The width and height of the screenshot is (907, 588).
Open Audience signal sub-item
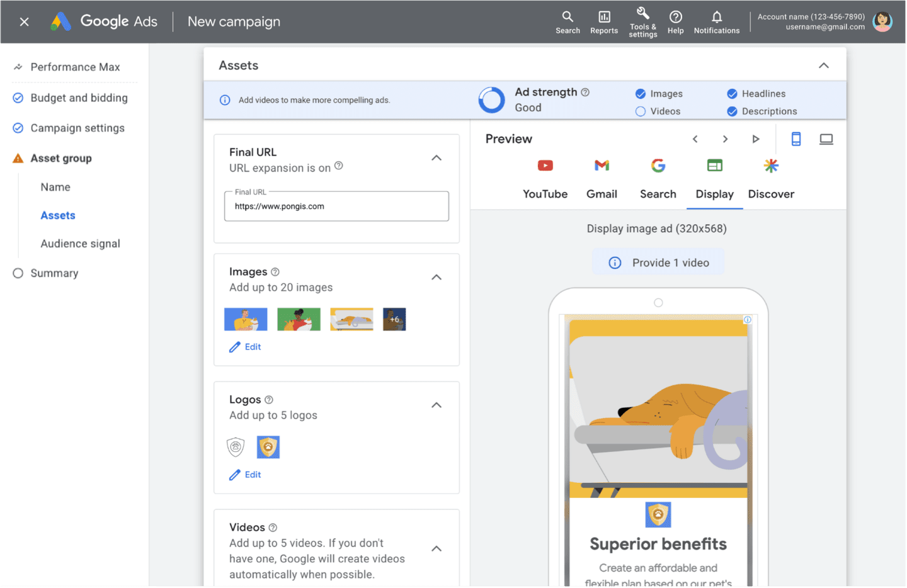coord(80,244)
